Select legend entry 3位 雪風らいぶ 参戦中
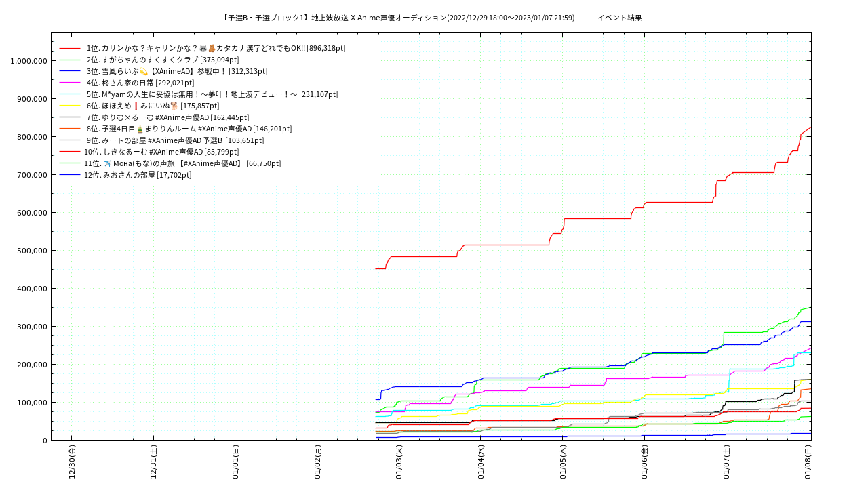Viewport: 868px width, 488px height. pyautogui.click(x=177, y=71)
